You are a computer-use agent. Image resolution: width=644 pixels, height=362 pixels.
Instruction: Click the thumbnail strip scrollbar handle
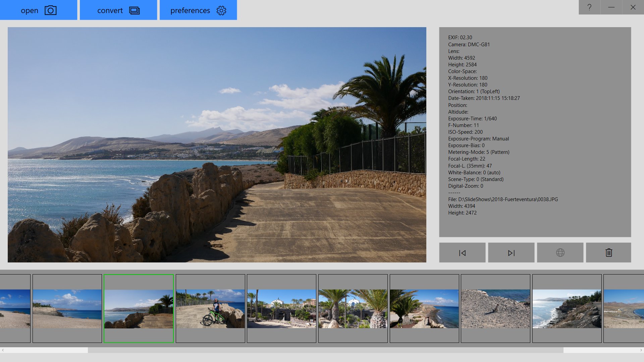(x=325, y=350)
